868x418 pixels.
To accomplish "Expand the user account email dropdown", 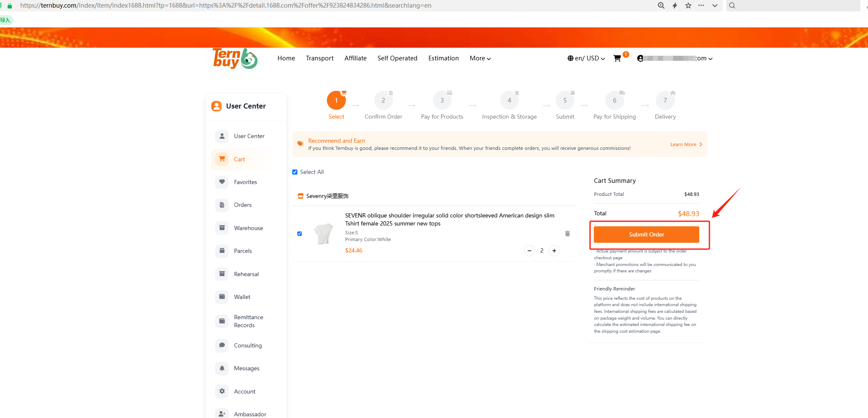I will [x=675, y=58].
